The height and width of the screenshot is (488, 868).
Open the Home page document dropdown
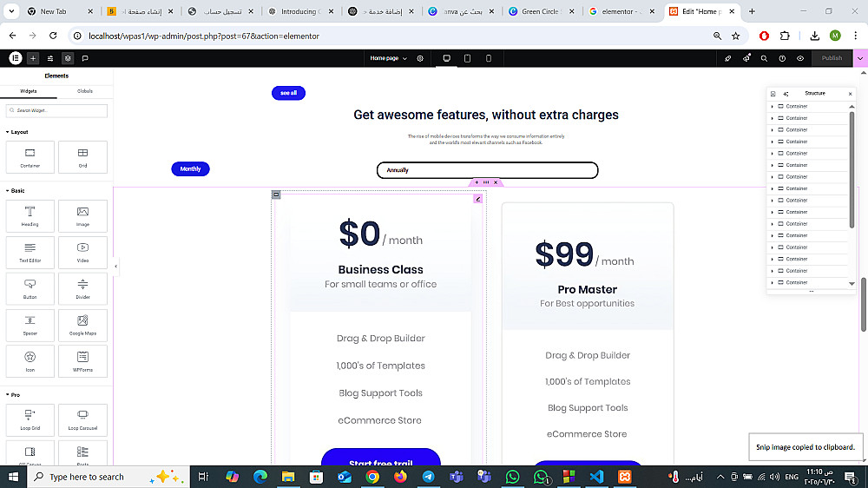[388, 58]
